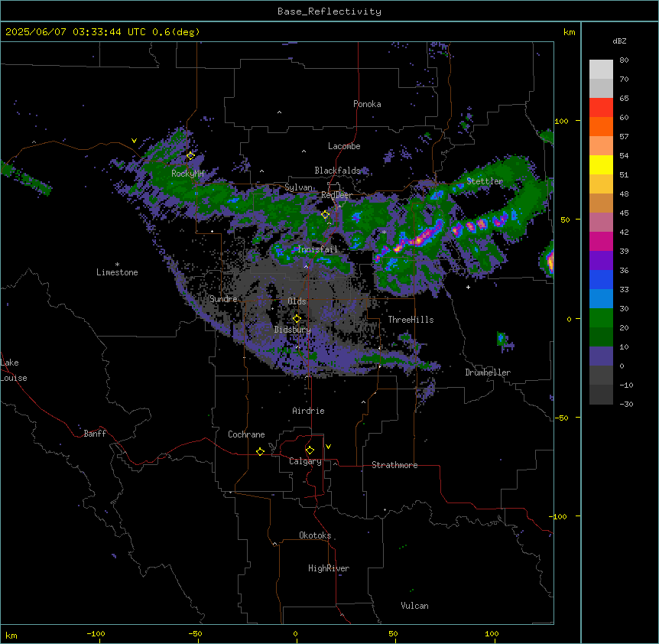Choose the blue 33-36 dBZ legend band
This screenshot has width=659, height=644.
(x=601, y=279)
